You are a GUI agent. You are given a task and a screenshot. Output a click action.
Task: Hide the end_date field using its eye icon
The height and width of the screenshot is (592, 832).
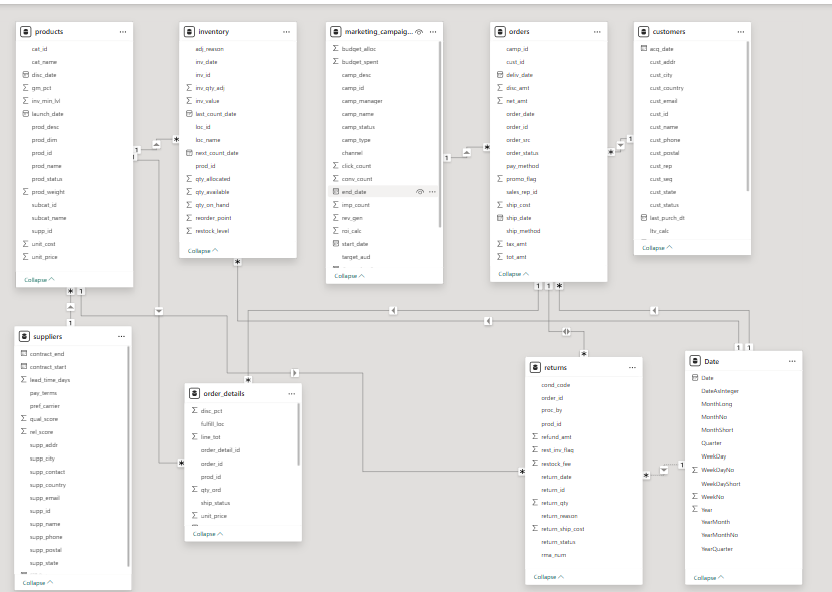tap(419, 191)
